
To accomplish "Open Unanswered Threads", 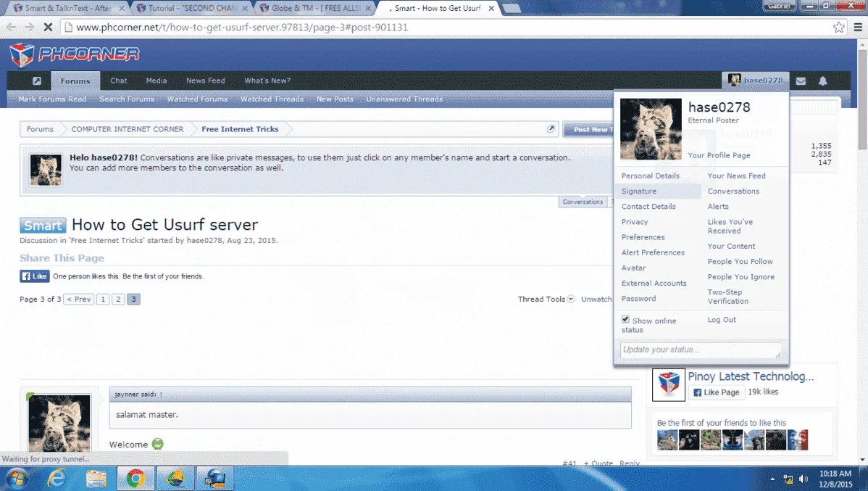I will [x=404, y=99].
